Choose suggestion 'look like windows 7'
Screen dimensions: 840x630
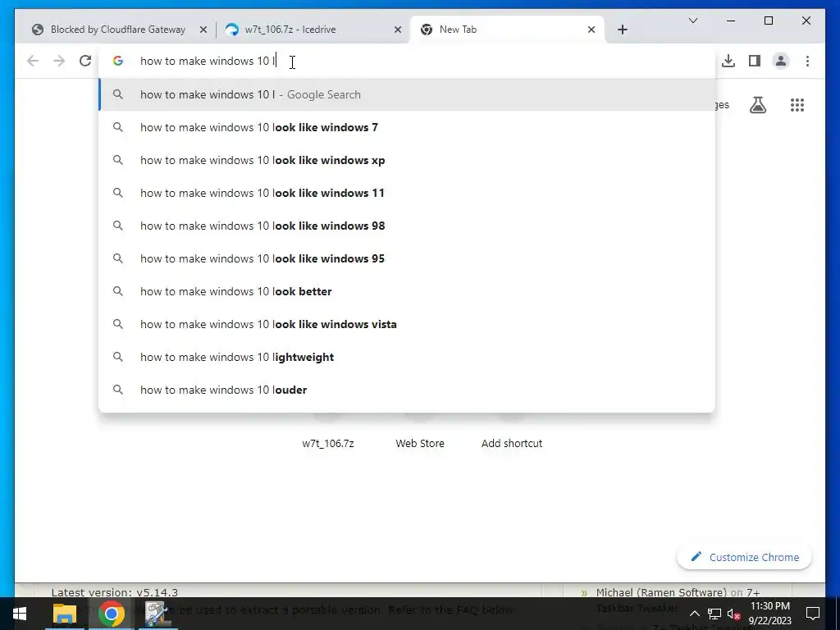(x=407, y=127)
